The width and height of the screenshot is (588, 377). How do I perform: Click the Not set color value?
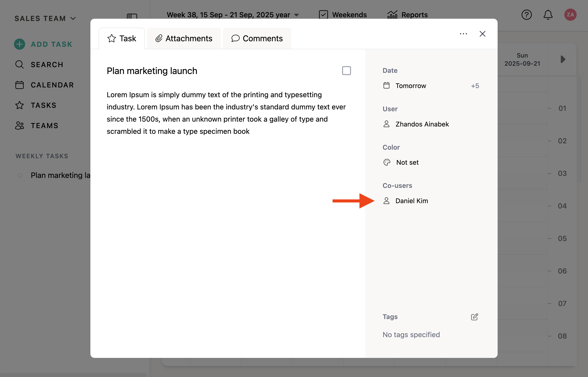coord(407,162)
